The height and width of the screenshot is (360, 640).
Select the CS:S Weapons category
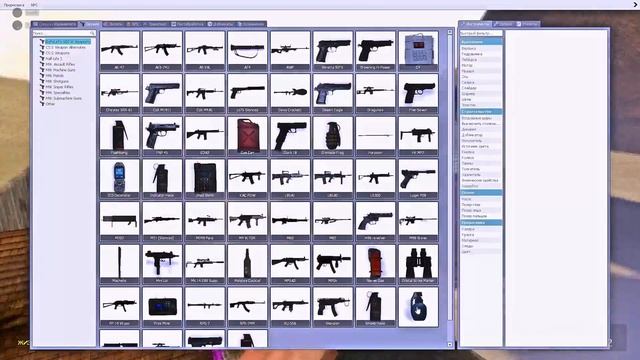point(58,53)
